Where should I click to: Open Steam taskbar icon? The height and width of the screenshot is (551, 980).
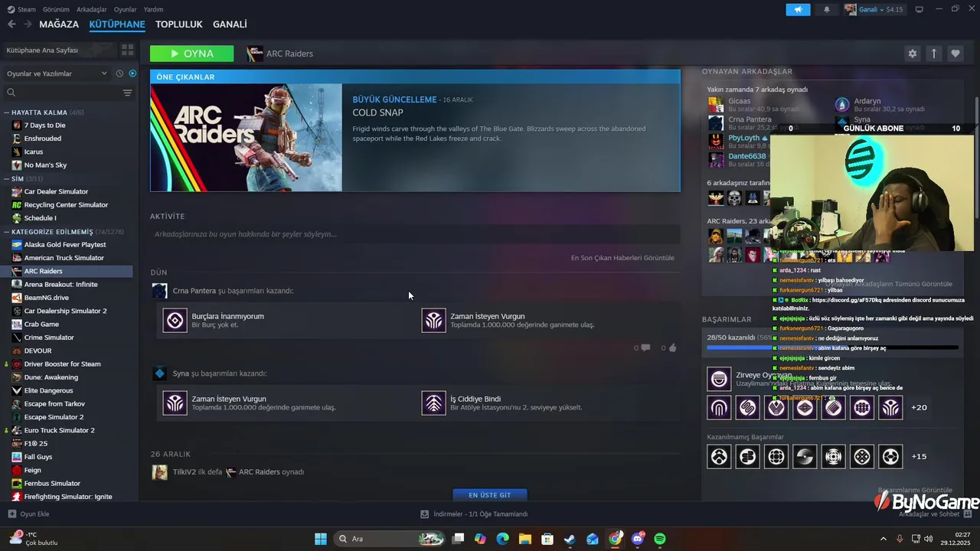tap(570, 539)
